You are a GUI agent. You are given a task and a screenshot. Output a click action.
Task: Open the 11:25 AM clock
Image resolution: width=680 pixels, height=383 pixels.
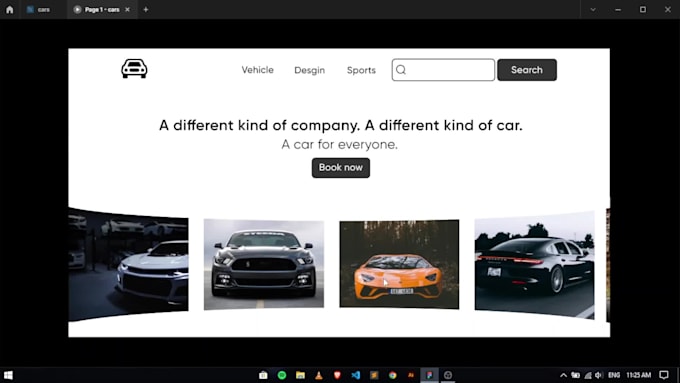(638, 375)
